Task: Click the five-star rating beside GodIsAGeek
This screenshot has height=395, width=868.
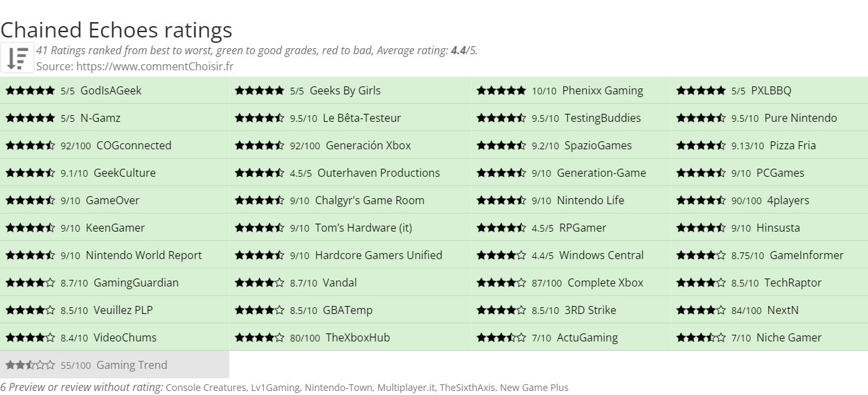Action: coord(30,90)
